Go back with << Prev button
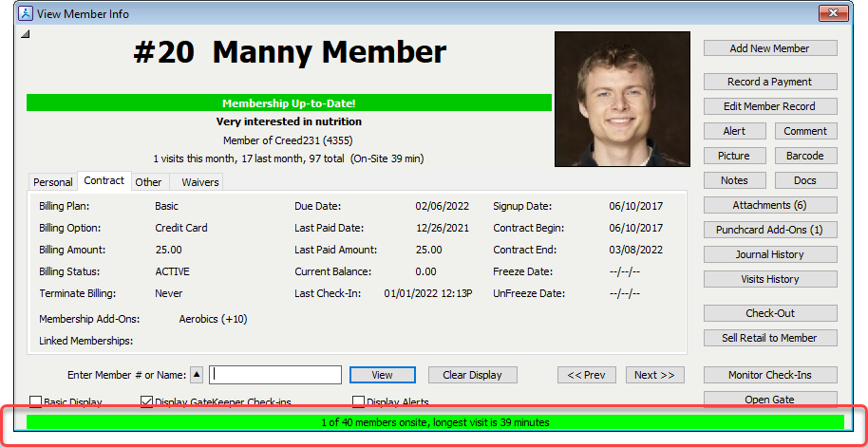The height and width of the screenshot is (447, 868). click(586, 375)
